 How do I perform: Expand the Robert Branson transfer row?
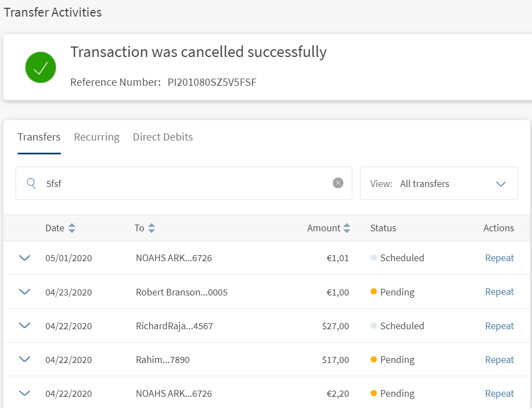(24, 292)
